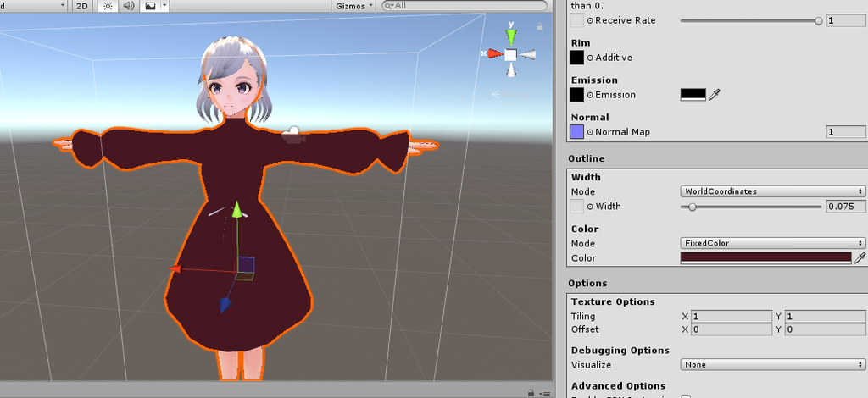Click the circle selector next to Normal Map

click(x=590, y=132)
